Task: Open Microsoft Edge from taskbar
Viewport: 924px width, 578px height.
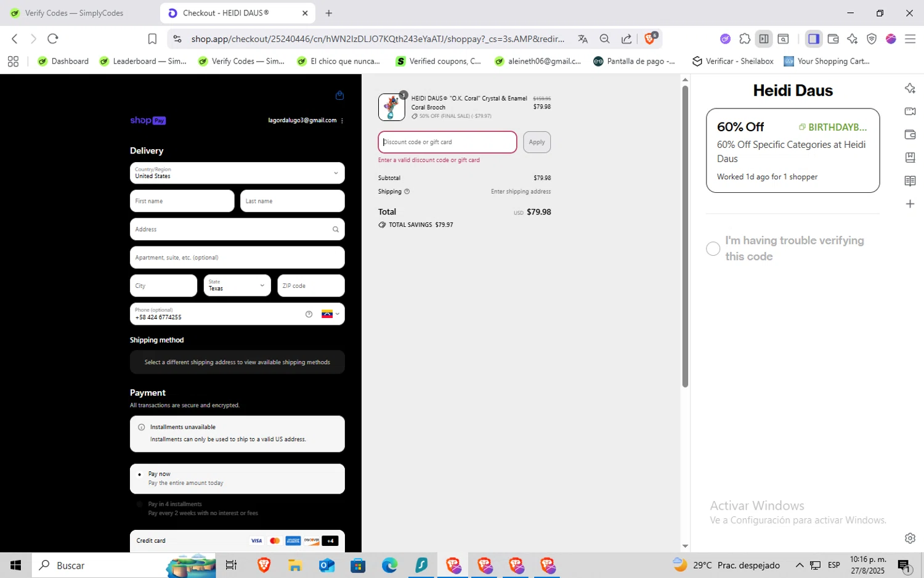Action: [x=389, y=565]
